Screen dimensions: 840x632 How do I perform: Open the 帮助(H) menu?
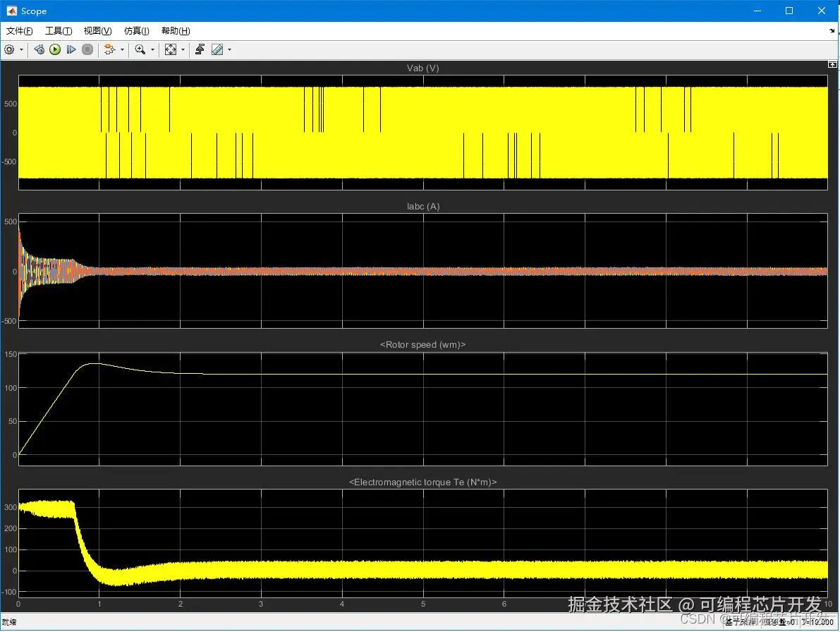176,31
